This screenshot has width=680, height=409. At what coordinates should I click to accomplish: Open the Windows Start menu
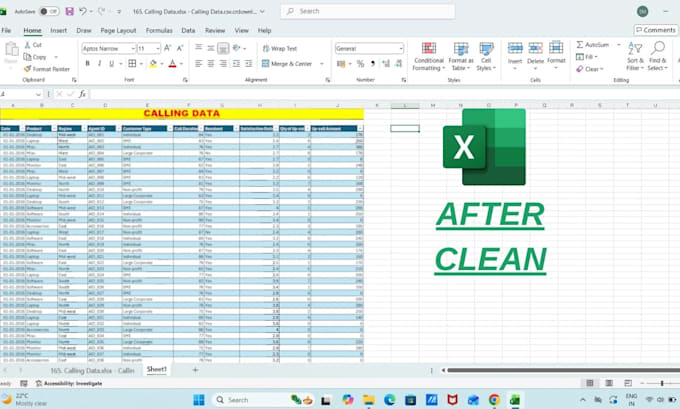(x=199, y=400)
